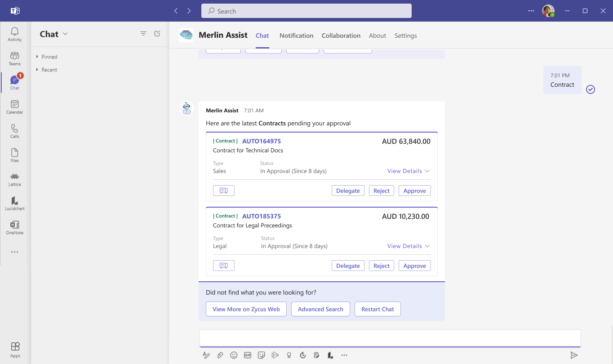This screenshot has width=613, height=364.
Task: Open Chat in the left rail
Action: [x=15, y=83]
